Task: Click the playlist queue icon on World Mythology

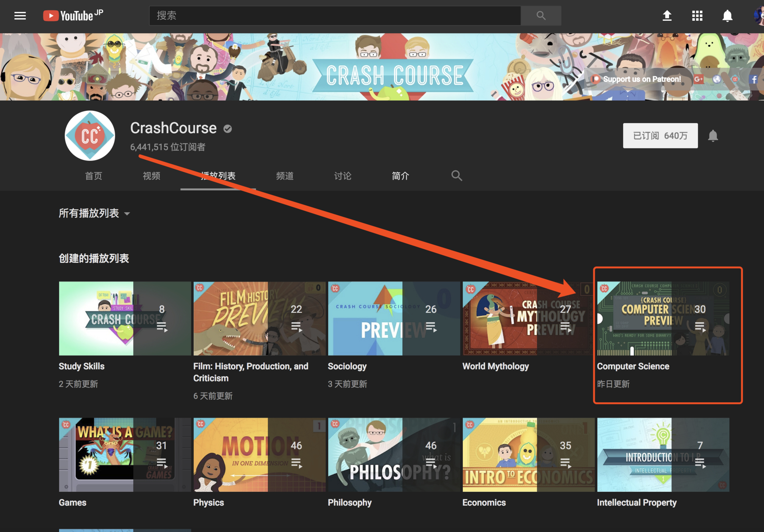Action: pyautogui.click(x=565, y=327)
